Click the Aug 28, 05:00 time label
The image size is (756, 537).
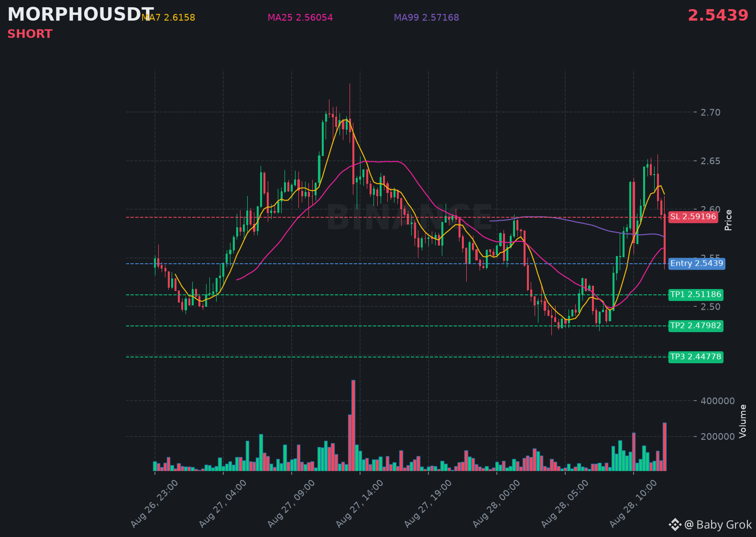click(x=565, y=504)
